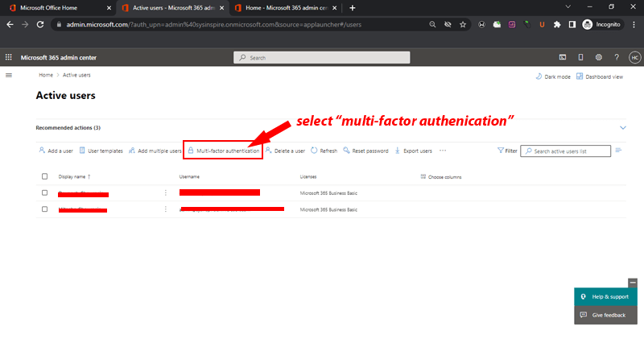Viewport: 644px width, 343px height.
Task: Select Multi-factor authentication
Action: click(x=223, y=151)
